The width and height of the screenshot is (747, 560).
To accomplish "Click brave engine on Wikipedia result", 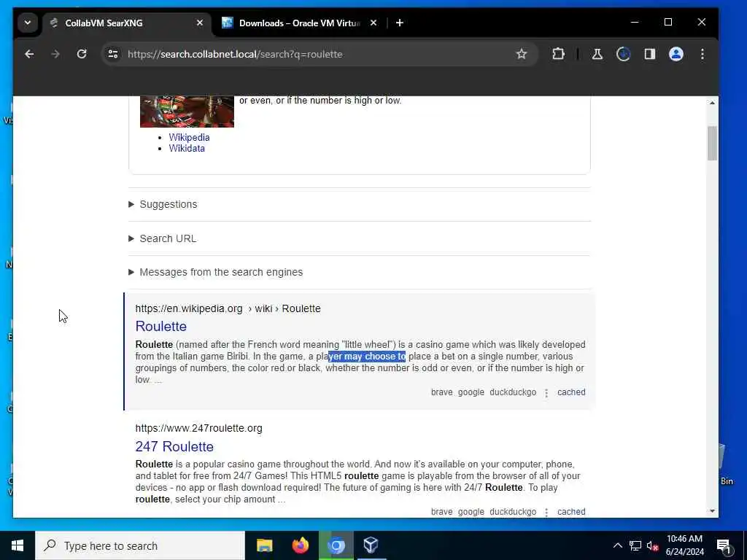I will tap(441, 392).
